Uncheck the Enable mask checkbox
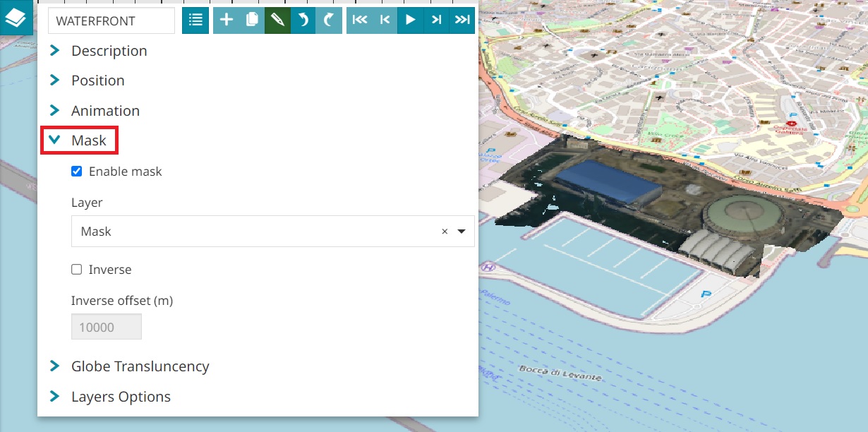This screenshot has width=868, height=432. [77, 172]
